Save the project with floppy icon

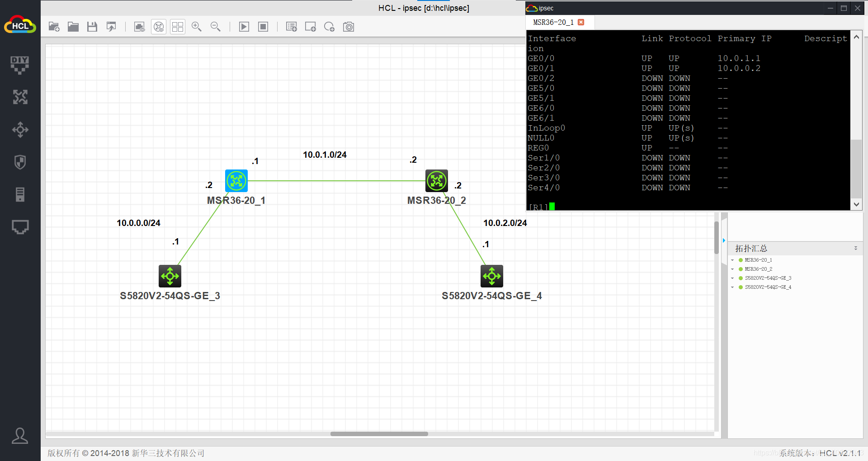click(x=92, y=27)
